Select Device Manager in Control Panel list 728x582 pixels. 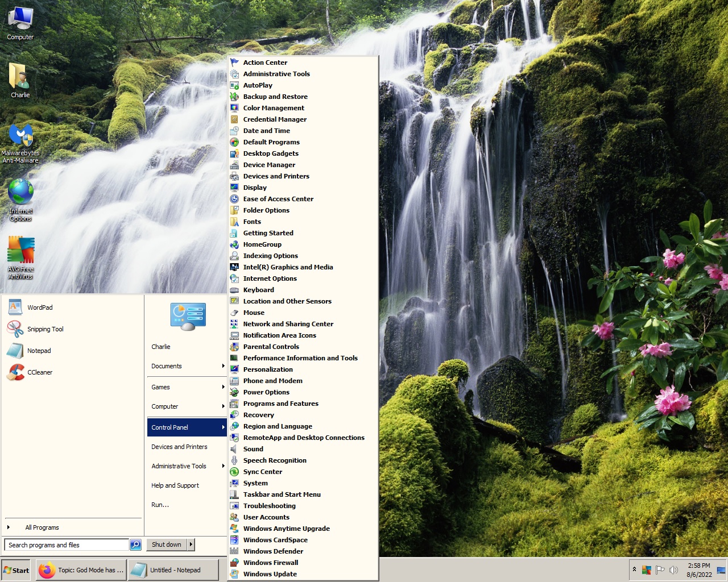point(269,165)
